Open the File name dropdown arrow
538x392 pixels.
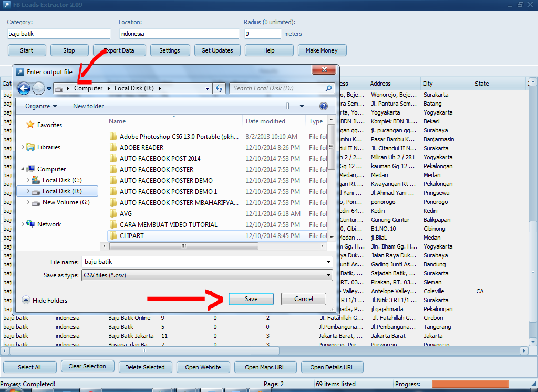pyautogui.click(x=328, y=262)
